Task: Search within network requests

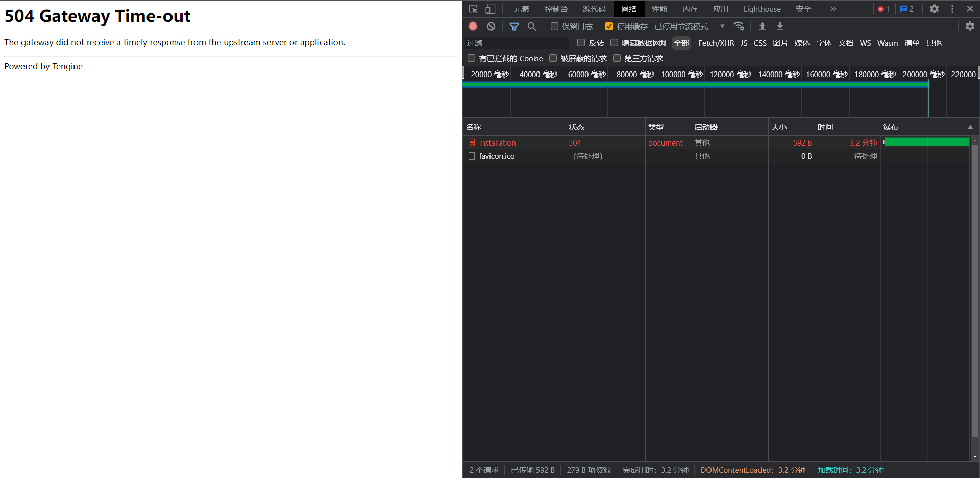Action: tap(532, 26)
